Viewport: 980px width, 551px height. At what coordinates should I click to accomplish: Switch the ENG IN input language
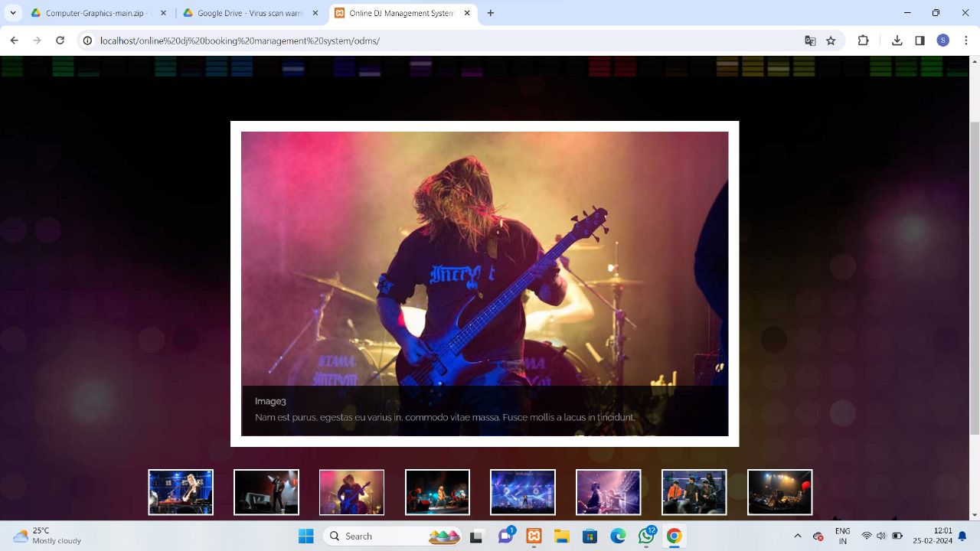coord(842,536)
